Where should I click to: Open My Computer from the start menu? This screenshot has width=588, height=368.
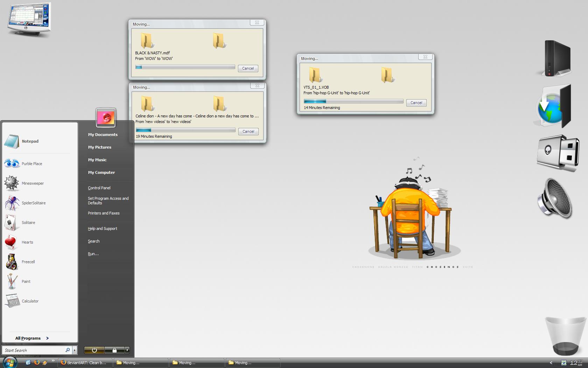tap(101, 172)
